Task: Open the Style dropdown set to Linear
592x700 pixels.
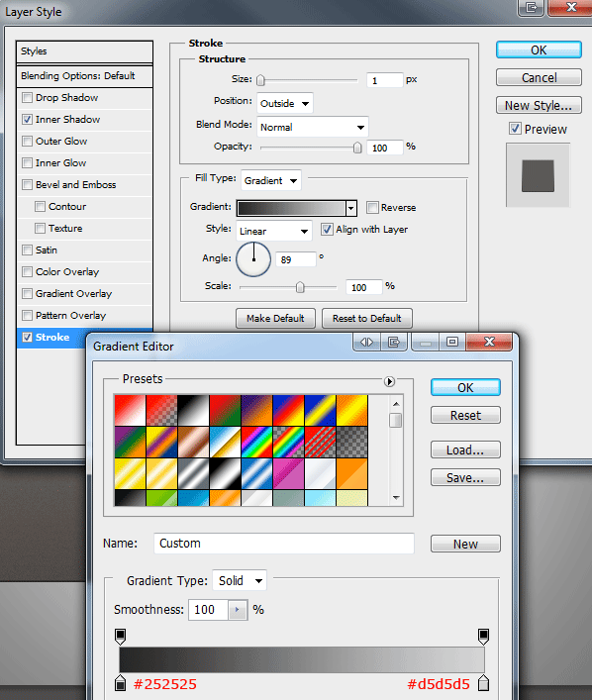Action: [x=274, y=232]
